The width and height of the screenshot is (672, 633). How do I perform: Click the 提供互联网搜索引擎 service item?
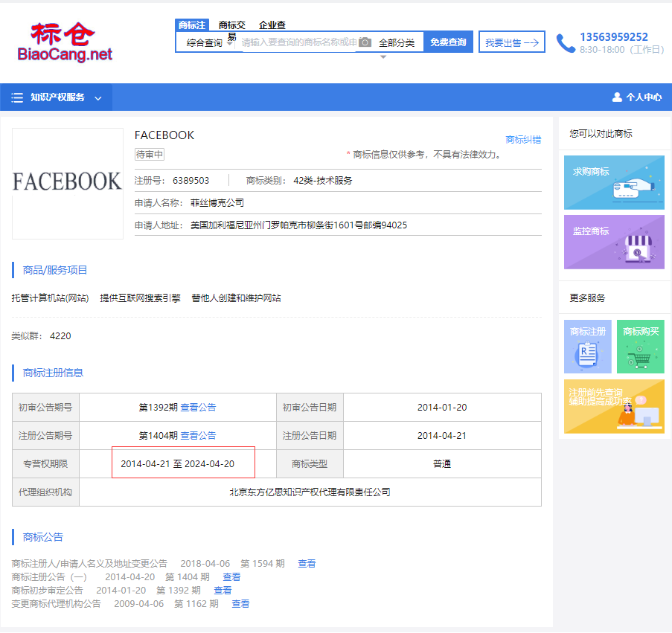[140, 298]
